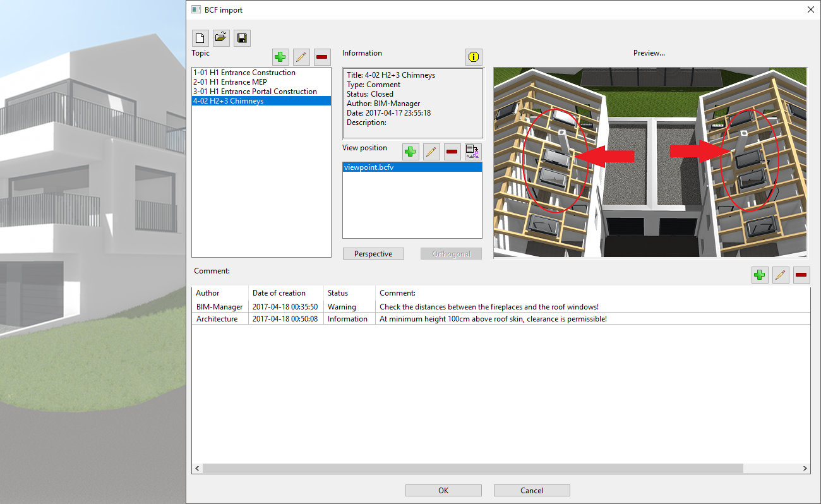821x504 pixels.
Task: Click the view position list export icon
Action: pyautogui.click(x=472, y=152)
